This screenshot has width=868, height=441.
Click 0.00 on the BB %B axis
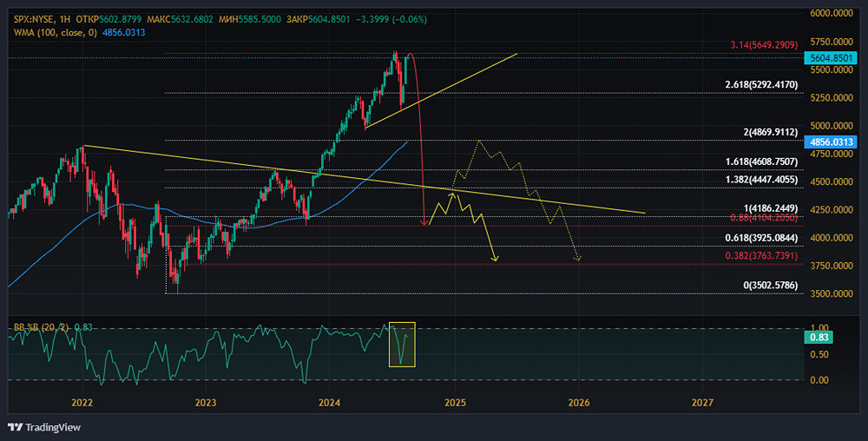click(819, 380)
